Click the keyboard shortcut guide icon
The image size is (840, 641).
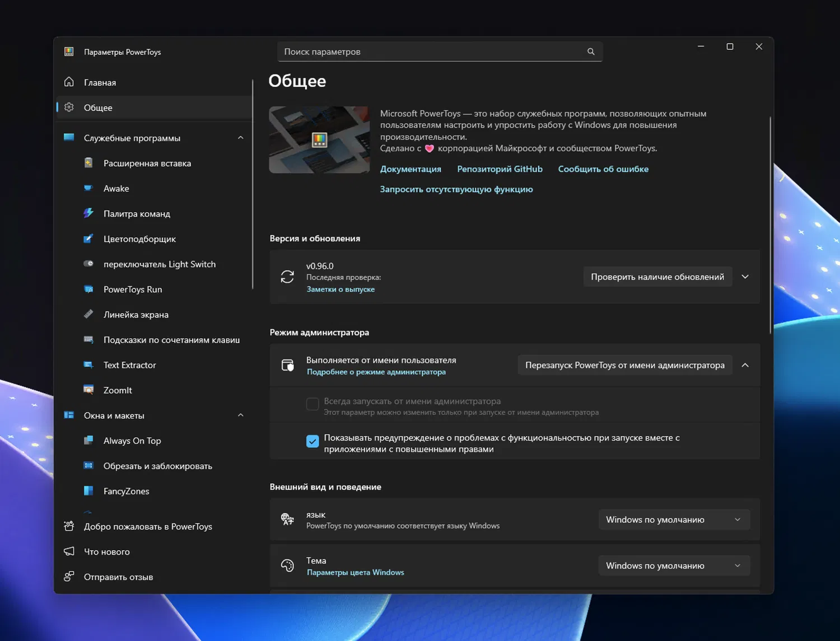click(88, 339)
